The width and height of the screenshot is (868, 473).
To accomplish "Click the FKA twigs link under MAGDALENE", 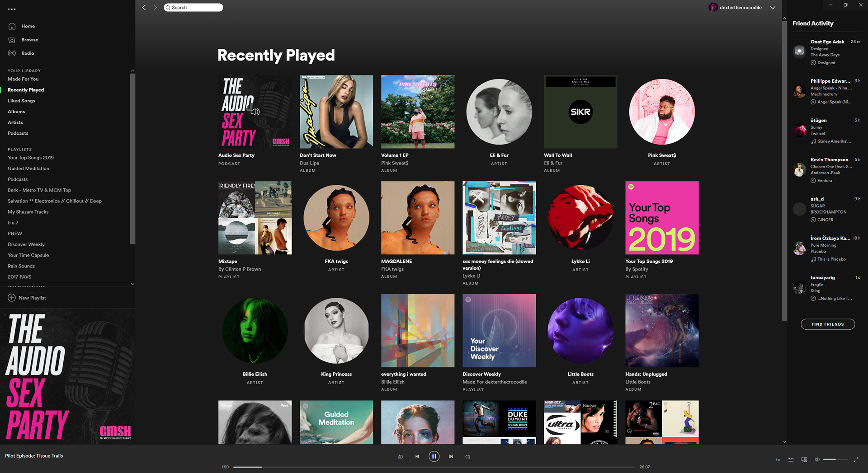I will click(392, 269).
